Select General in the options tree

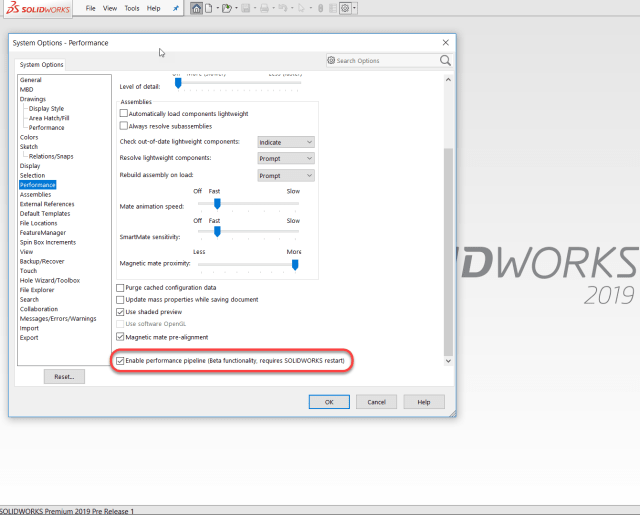31,80
